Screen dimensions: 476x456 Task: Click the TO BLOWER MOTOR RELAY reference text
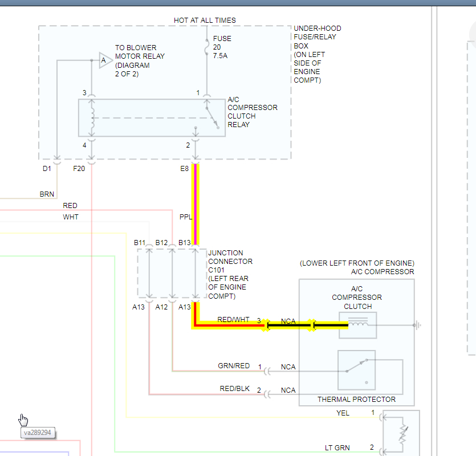coord(140,56)
